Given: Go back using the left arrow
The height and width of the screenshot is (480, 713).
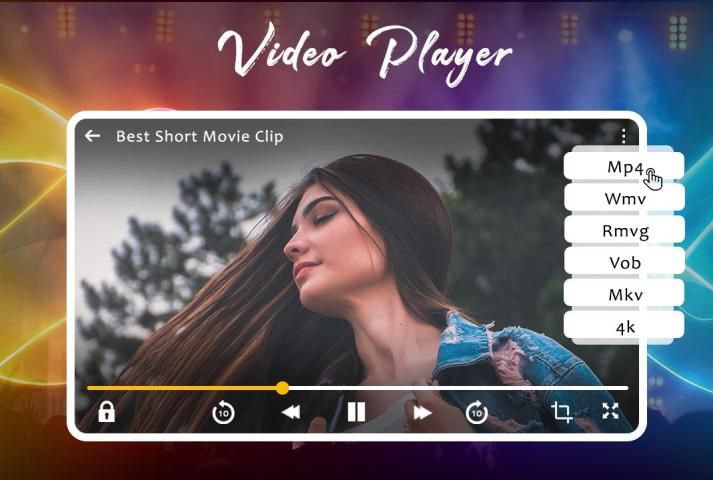Looking at the screenshot, I should (x=93, y=136).
